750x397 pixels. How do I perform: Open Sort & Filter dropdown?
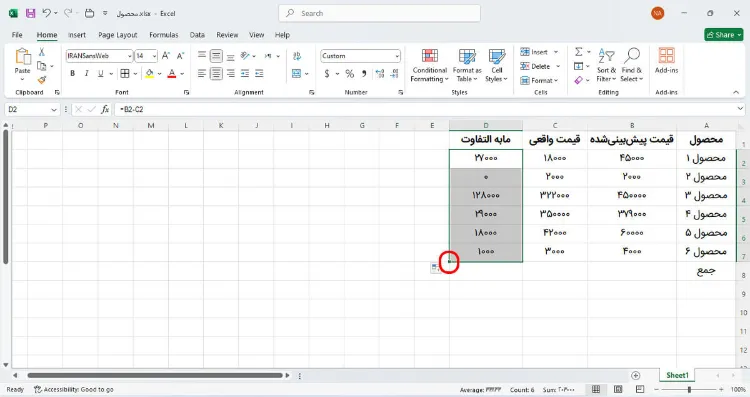click(x=606, y=66)
